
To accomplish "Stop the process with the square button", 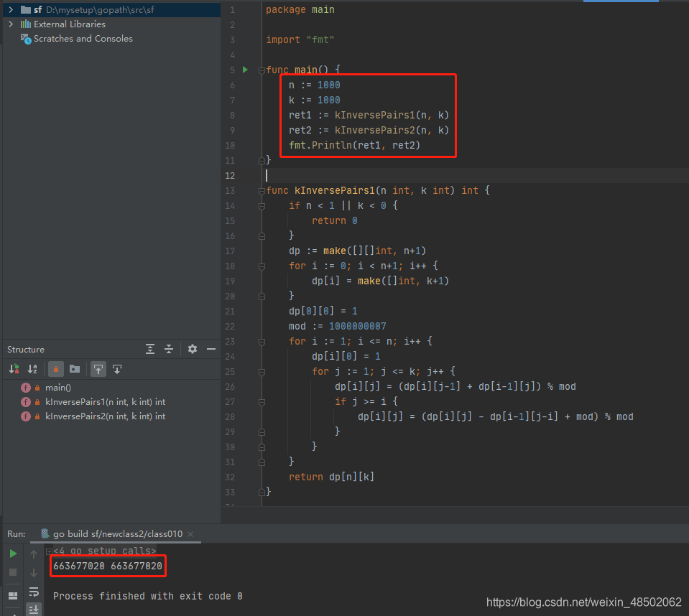I will pos(13,572).
